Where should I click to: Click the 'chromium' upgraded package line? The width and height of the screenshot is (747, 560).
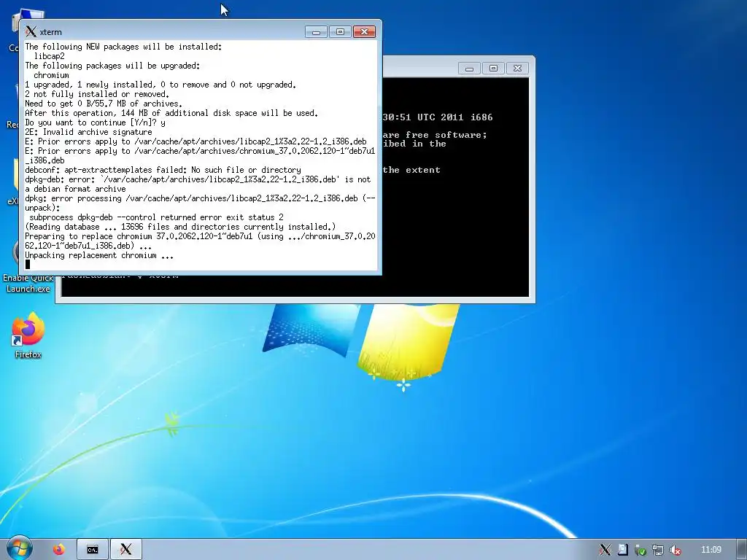click(51, 75)
